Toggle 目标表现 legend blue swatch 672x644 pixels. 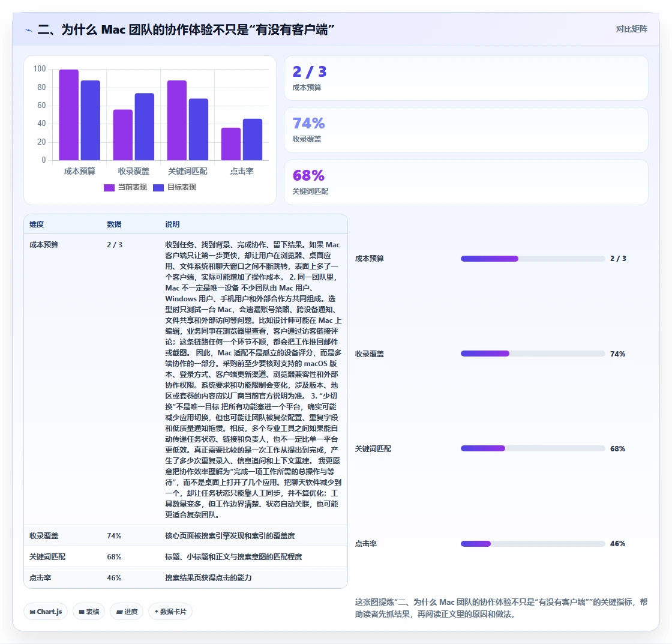point(158,187)
